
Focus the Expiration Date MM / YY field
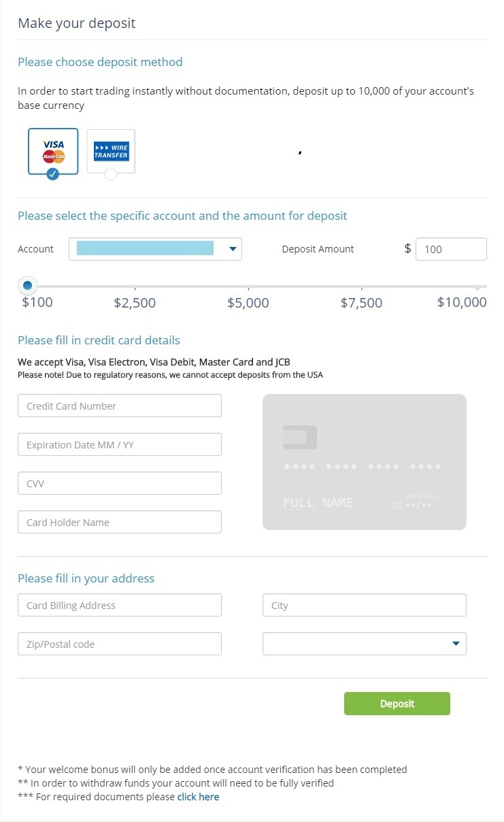(120, 444)
